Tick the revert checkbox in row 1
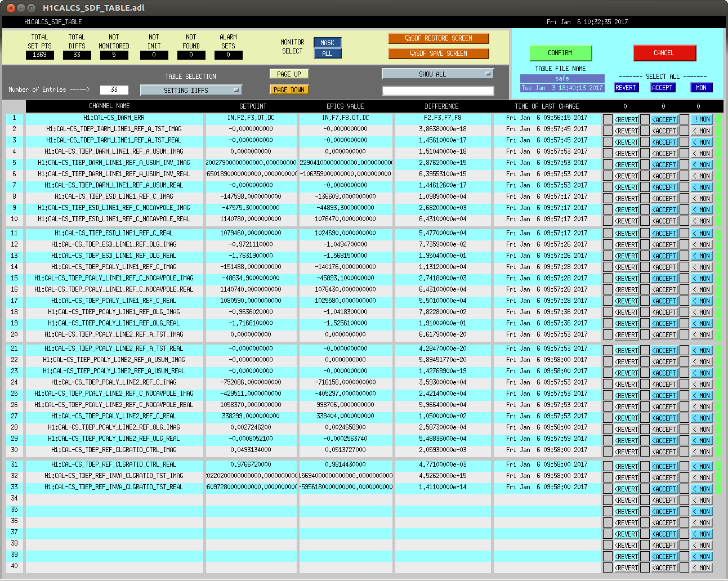The width and height of the screenshot is (728, 581). [608, 119]
